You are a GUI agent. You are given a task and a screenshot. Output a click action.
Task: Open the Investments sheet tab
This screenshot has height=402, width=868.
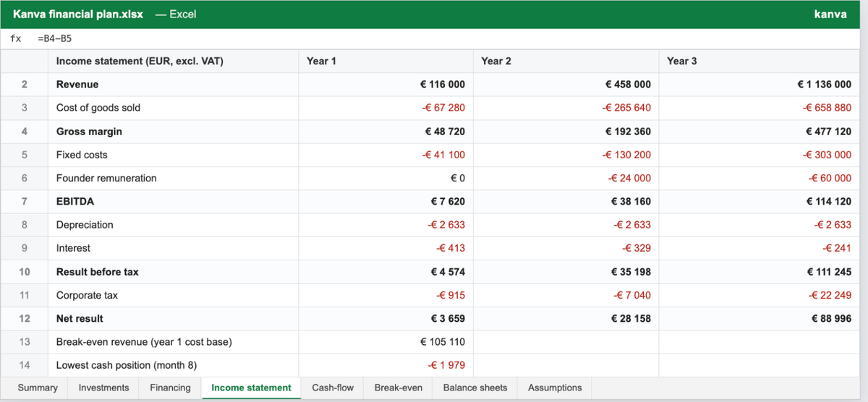pos(103,388)
